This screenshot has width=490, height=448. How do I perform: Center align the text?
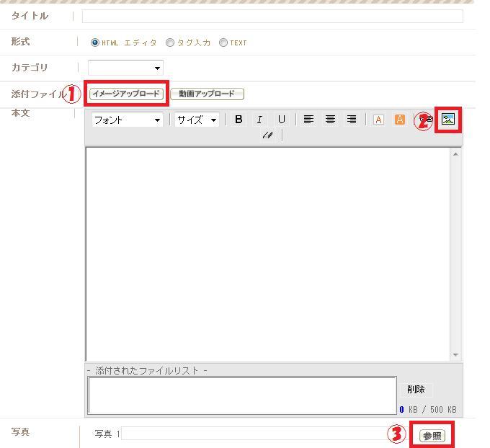(x=330, y=120)
